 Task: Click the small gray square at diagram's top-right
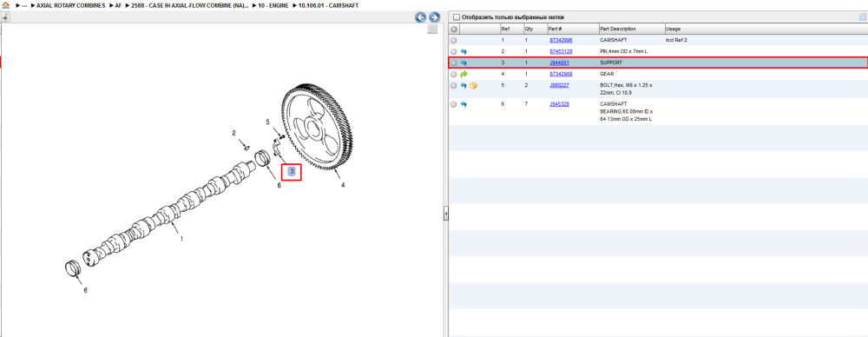click(433, 30)
